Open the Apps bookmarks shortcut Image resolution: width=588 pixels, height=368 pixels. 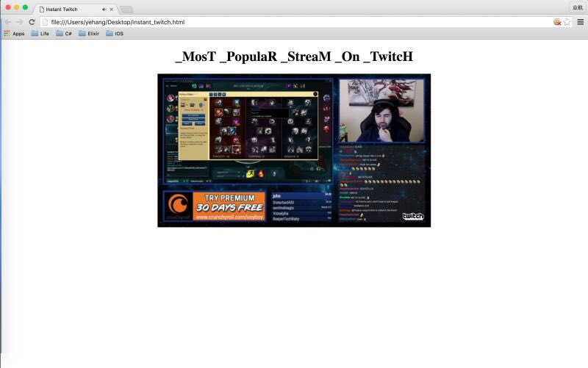pyautogui.click(x=14, y=33)
